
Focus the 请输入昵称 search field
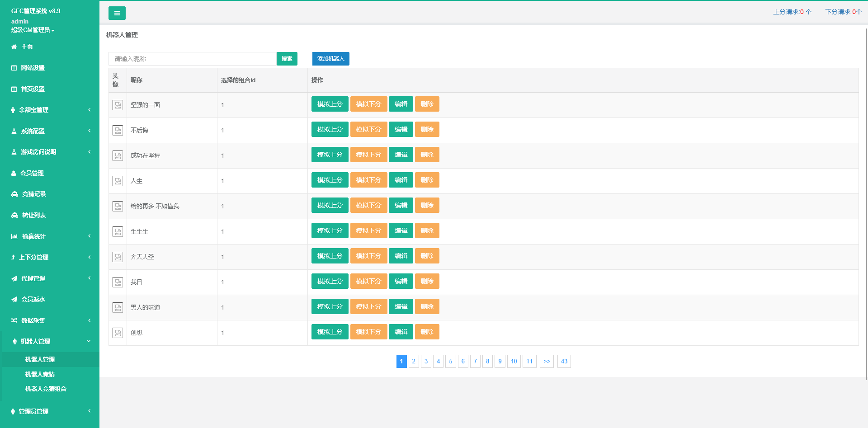click(192, 59)
